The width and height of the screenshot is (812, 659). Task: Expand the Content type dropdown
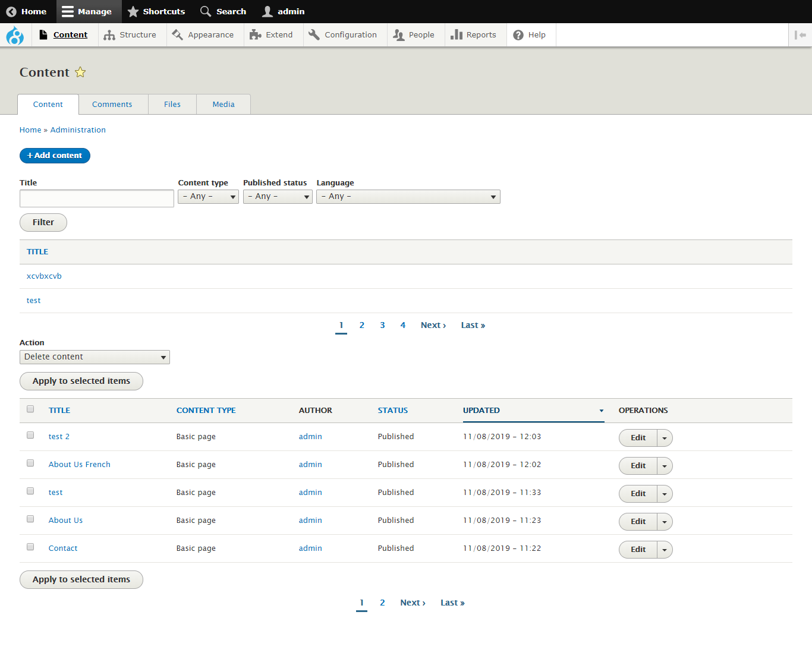point(208,197)
